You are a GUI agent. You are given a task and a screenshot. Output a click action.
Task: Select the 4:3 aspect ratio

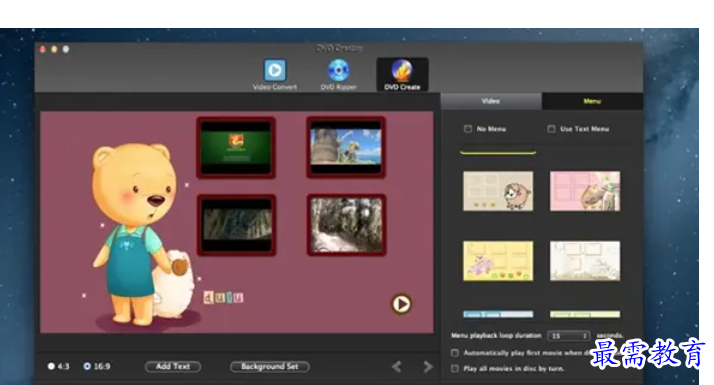tap(51, 366)
